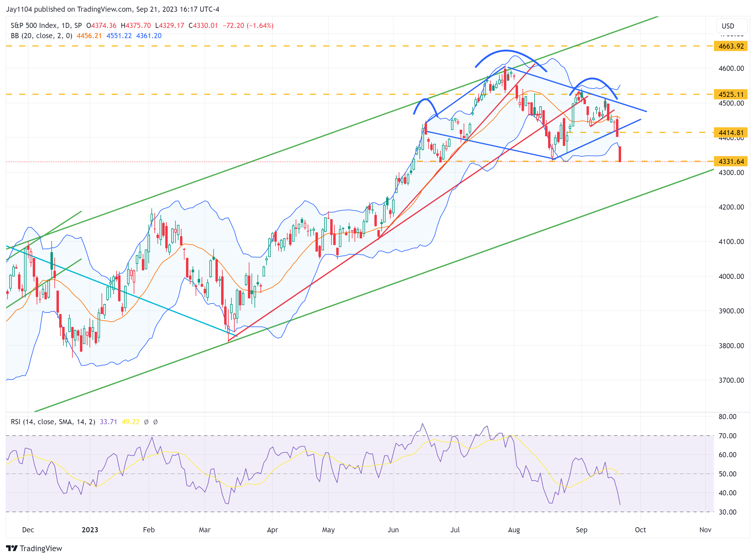756x559 pixels.
Task: Click the May time axis label
Action: click(x=328, y=530)
